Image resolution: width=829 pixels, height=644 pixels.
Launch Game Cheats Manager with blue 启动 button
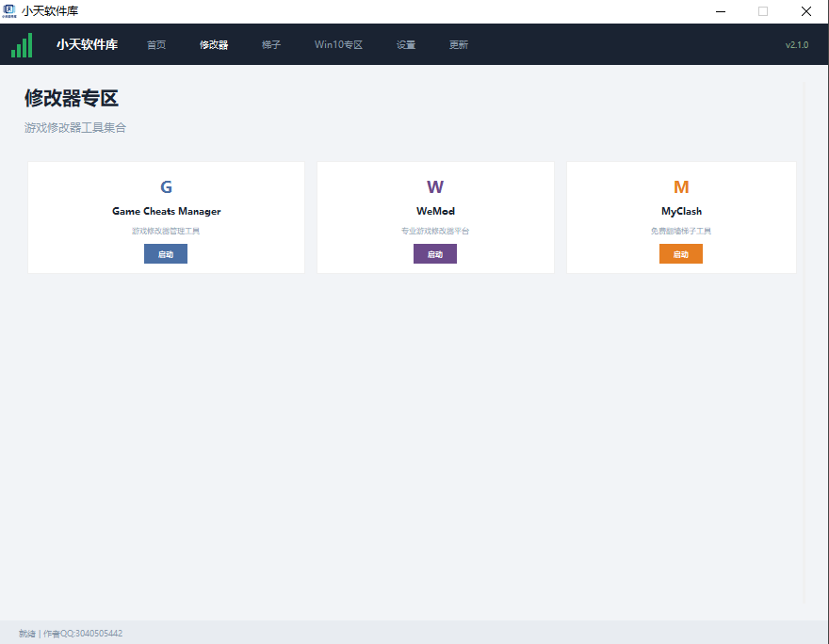(166, 253)
